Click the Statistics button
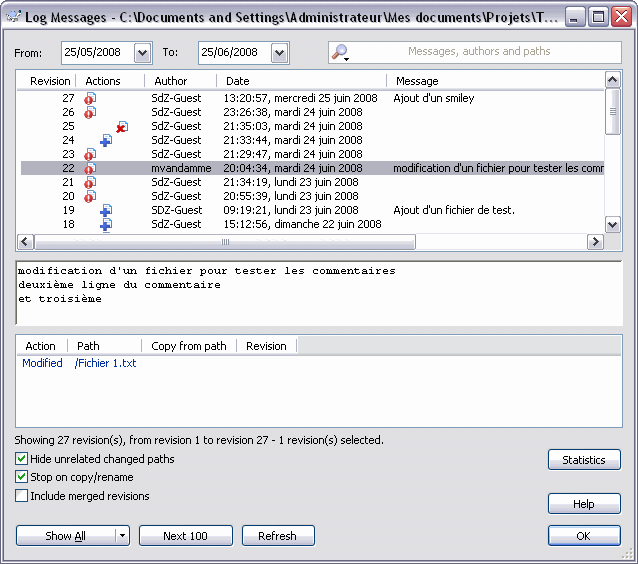Image resolution: width=638 pixels, height=564 pixels. coord(584,460)
